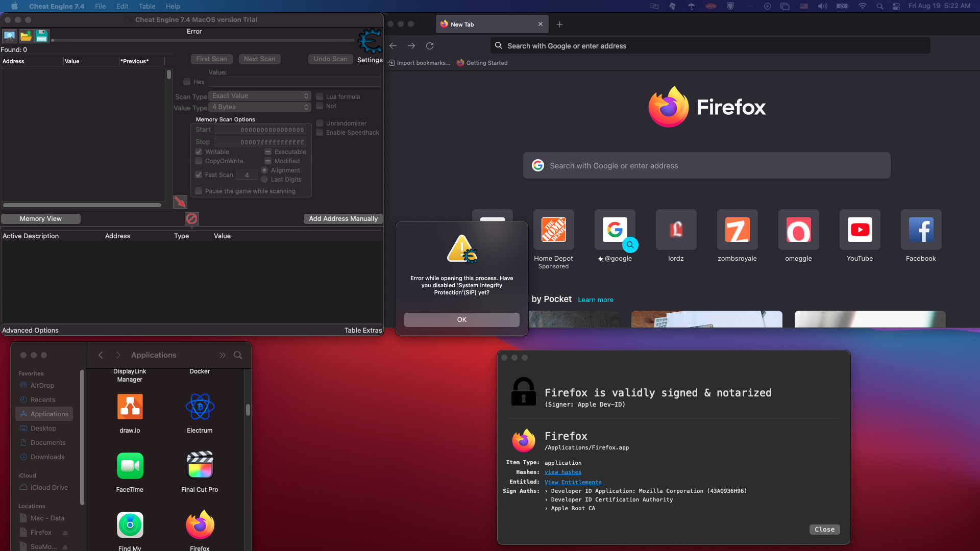The image size is (980, 551).
Task: Click the save floppy disk icon
Action: [x=42, y=36]
